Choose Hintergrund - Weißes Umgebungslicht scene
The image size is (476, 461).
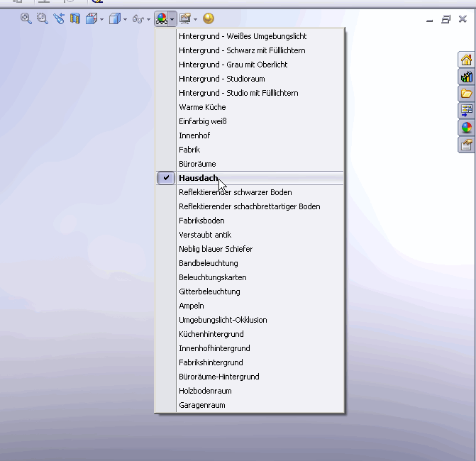click(250, 36)
